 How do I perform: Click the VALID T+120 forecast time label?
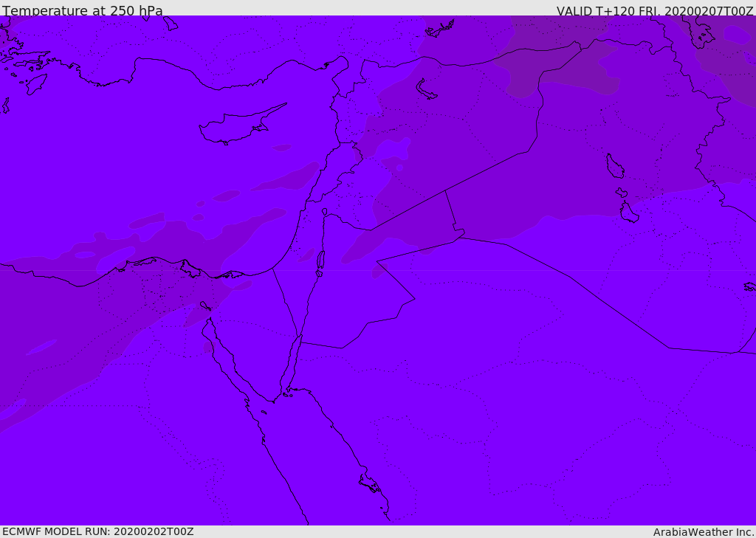click(654, 11)
